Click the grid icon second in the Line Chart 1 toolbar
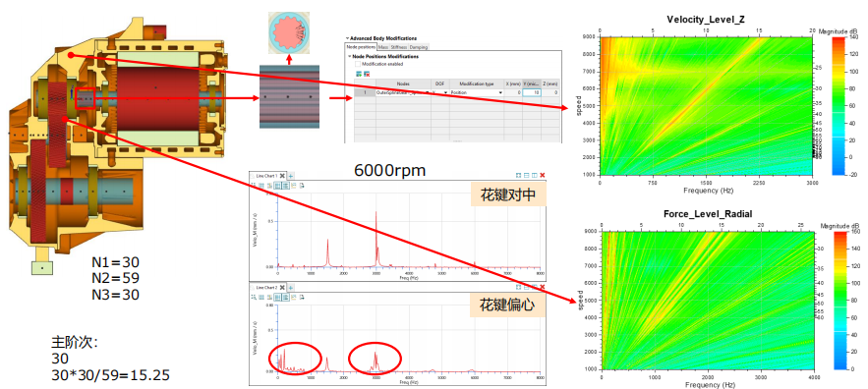This screenshot has width=868, height=389. click(x=261, y=186)
